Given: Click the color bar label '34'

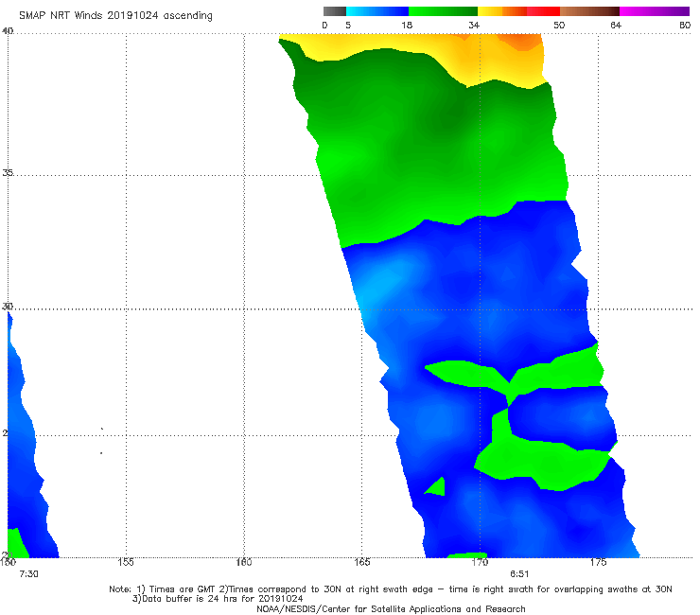Looking at the screenshot, I should click(474, 25).
